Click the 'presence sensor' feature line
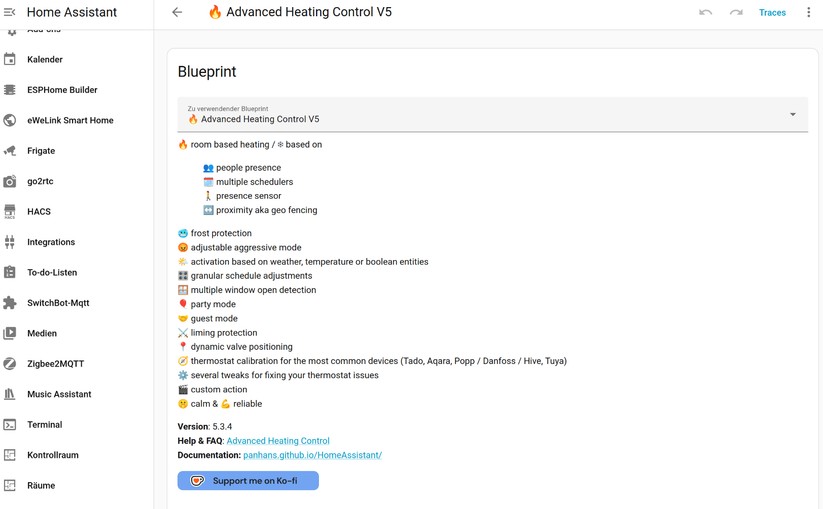Viewport: 823px width, 509px height. click(242, 196)
